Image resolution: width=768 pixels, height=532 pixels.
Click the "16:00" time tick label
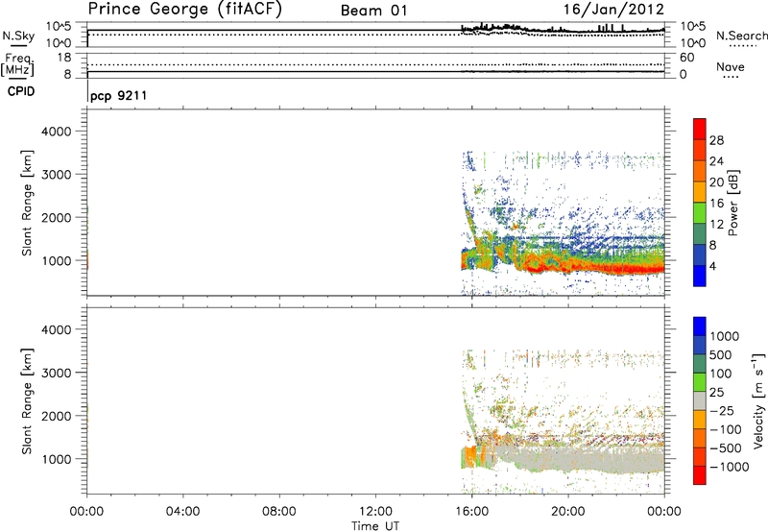tap(471, 512)
